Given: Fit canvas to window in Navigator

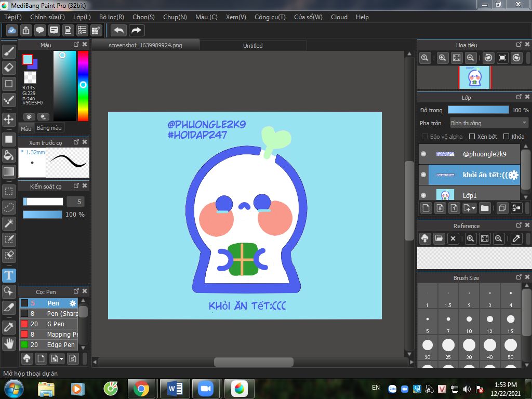Looking at the screenshot, I should 457,58.
